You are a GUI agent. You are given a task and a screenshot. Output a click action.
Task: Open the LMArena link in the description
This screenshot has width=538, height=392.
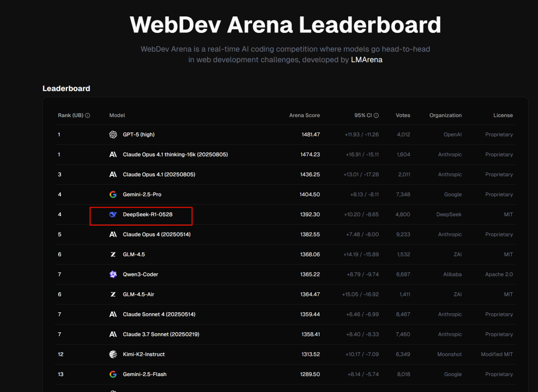pos(367,60)
